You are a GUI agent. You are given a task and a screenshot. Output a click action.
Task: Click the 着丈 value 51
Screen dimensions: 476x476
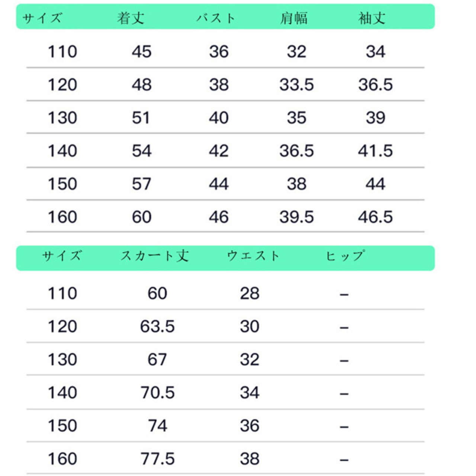(141, 118)
